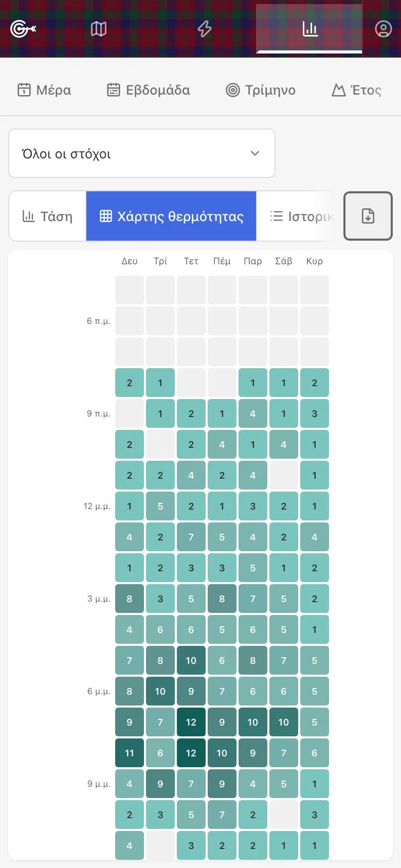Click the Κυρ column header
401x868 pixels.
315,261
